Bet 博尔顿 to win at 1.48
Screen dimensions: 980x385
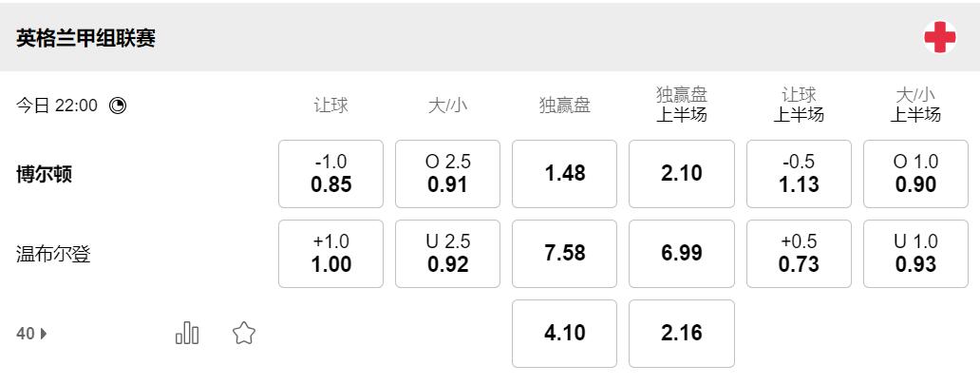click(x=564, y=174)
